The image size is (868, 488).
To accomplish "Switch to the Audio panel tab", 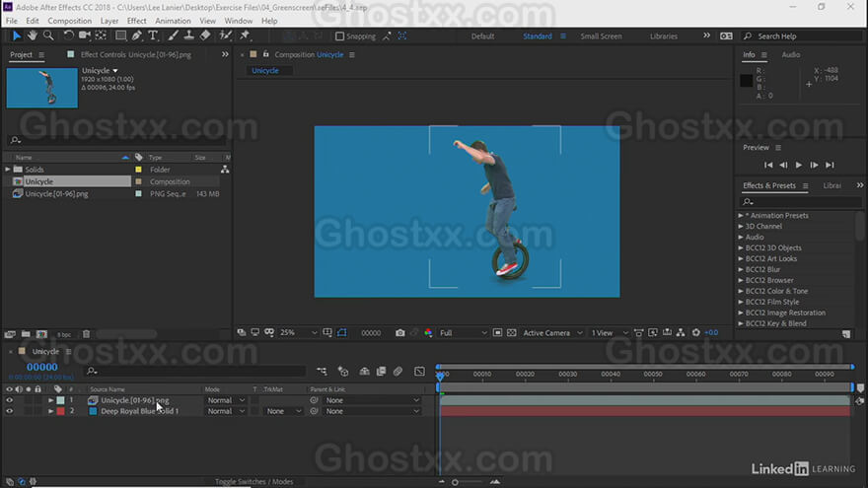I will (x=790, y=55).
